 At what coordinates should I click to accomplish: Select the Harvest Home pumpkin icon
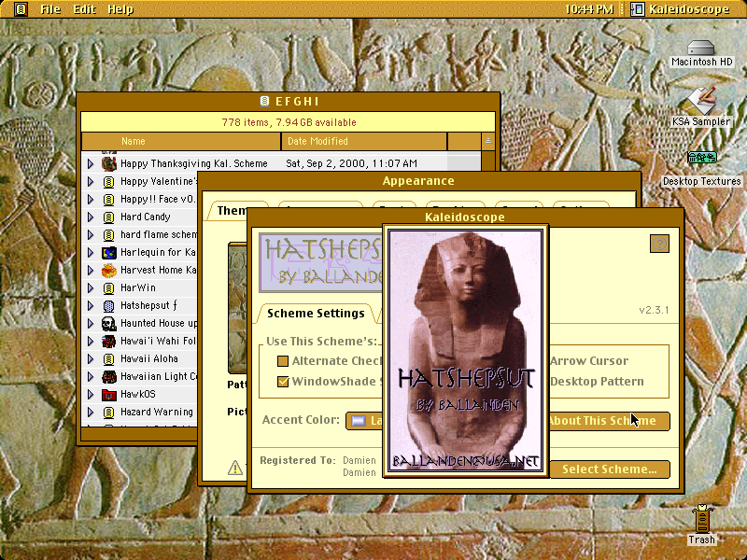point(109,270)
